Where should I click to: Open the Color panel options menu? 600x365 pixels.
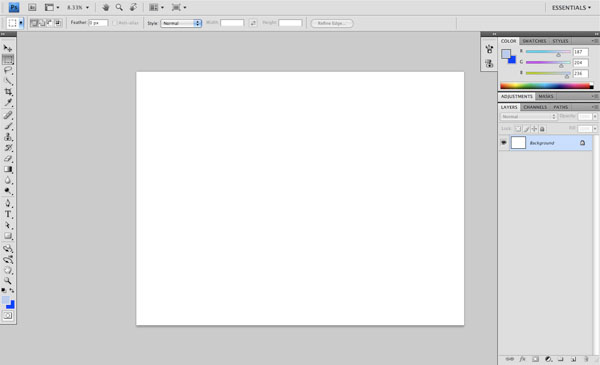click(595, 41)
